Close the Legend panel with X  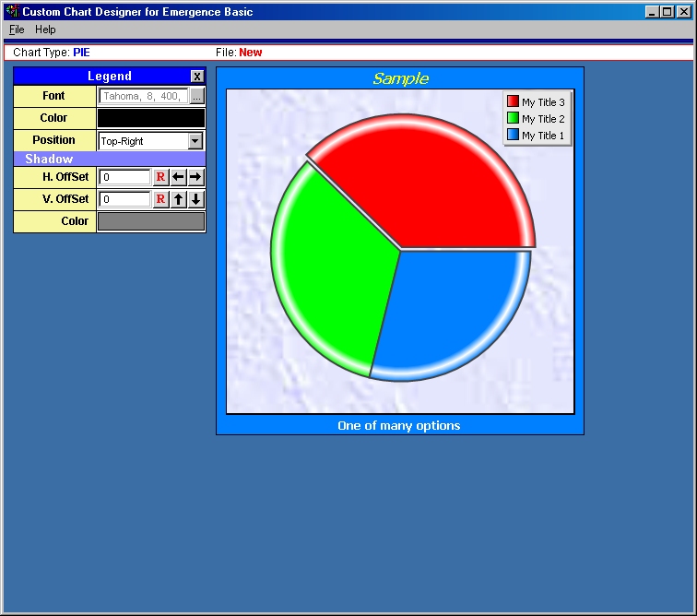pos(197,77)
